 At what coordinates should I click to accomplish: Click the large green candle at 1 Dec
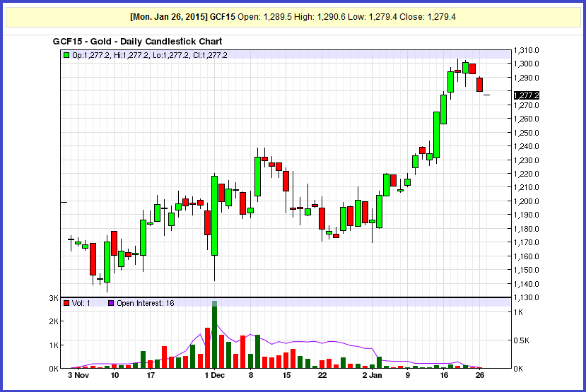pos(214,216)
